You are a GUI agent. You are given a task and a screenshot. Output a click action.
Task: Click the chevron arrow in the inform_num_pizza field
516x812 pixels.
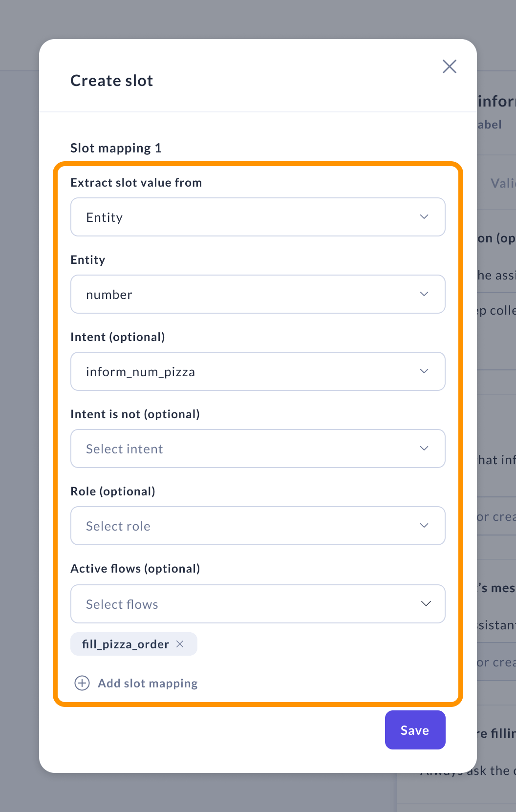[x=424, y=371]
